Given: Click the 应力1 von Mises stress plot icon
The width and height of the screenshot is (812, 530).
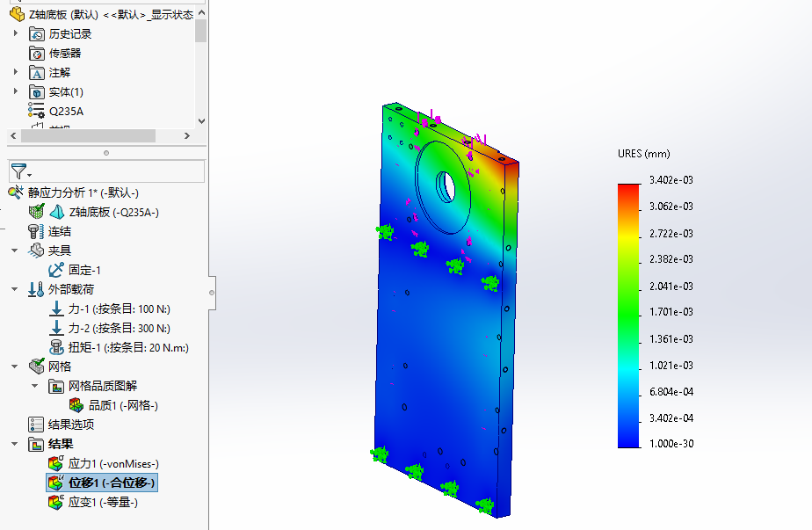Looking at the screenshot, I should (x=56, y=463).
